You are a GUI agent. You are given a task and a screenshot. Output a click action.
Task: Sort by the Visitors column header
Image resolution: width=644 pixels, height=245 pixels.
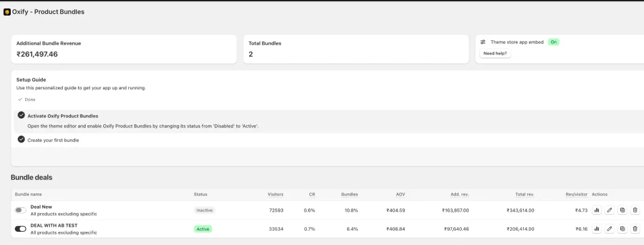coord(275,194)
